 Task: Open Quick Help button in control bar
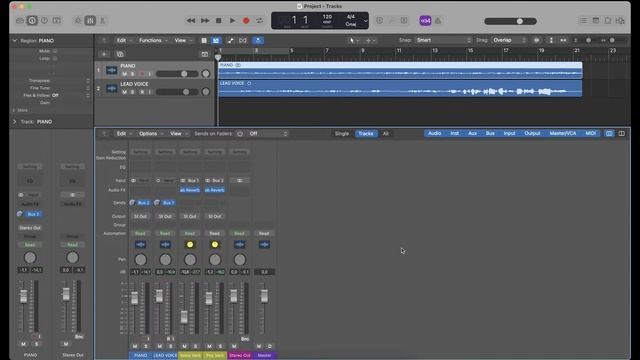pos(44,20)
